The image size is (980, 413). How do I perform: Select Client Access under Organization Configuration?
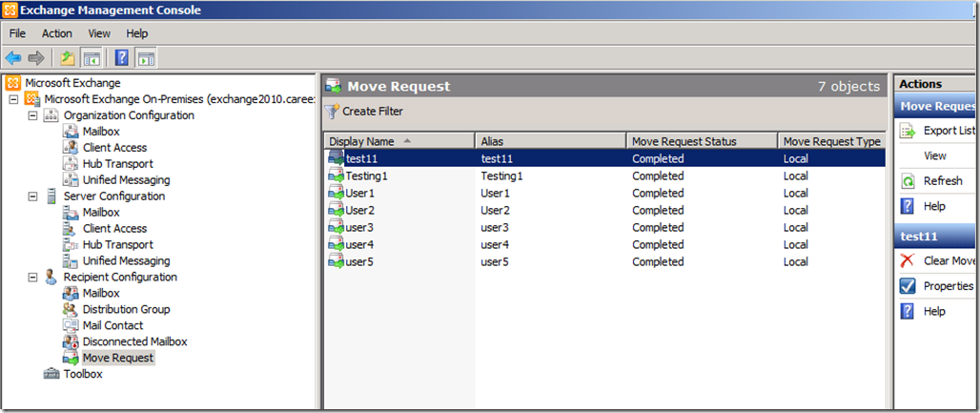click(x=114, y=148)
